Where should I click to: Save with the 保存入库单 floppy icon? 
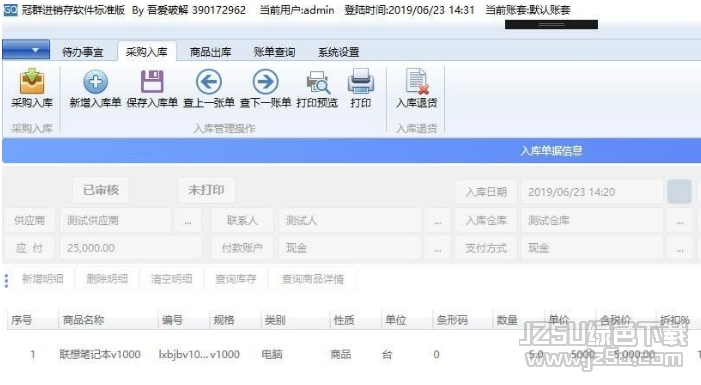(x=152, y=88)
